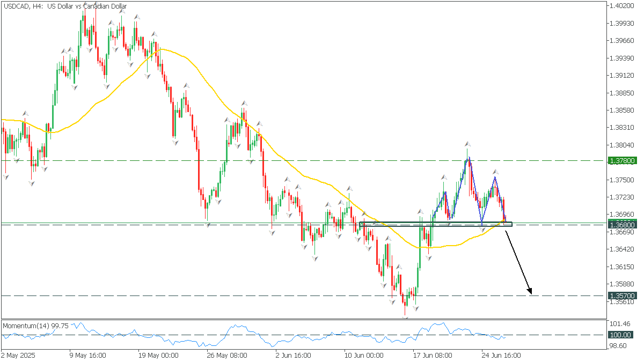Click the 1.38310 price axis label

pyautogui.click(x=623, y=128)
